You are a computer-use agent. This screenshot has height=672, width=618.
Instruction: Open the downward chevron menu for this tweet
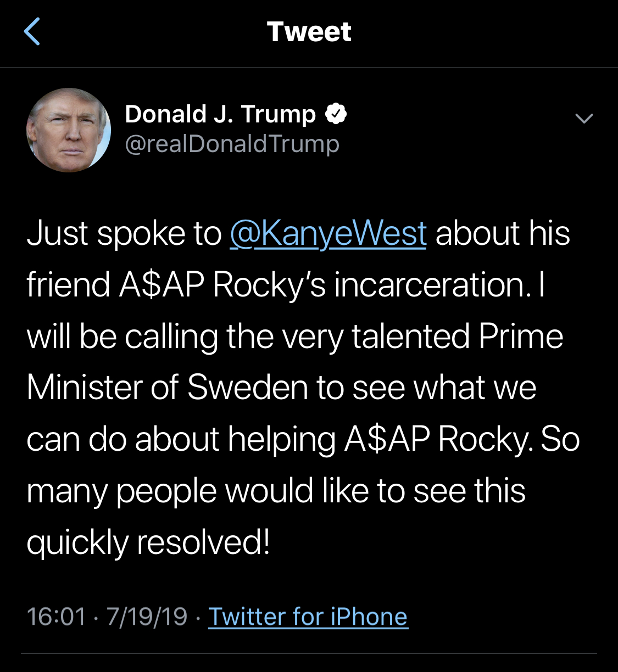point(585,117)
